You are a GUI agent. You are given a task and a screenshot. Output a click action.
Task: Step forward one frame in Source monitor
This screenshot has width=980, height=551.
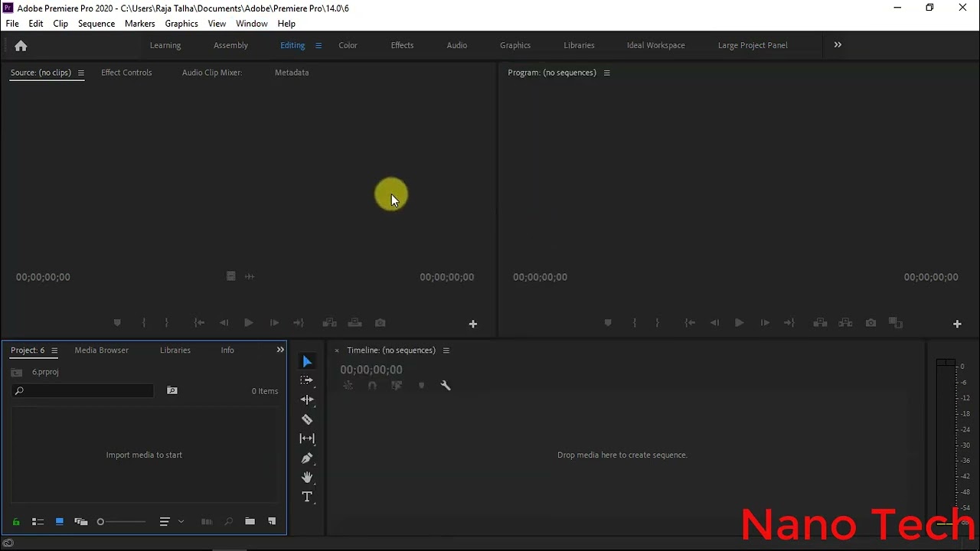pyautogui.click(x=274, y=323)
